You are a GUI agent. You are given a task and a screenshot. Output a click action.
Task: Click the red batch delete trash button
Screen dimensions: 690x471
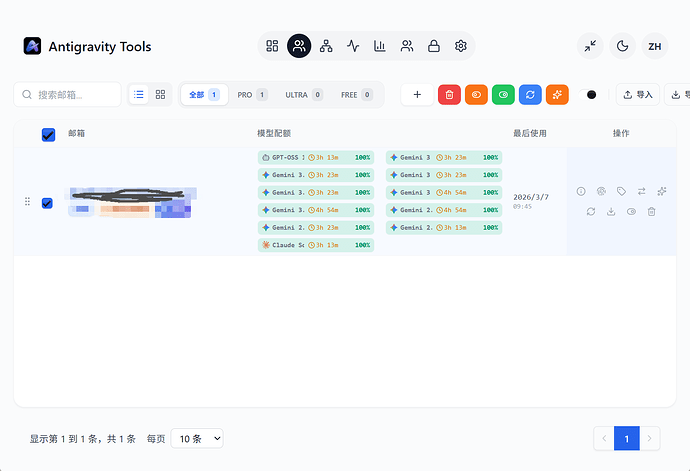pos(449,95)
